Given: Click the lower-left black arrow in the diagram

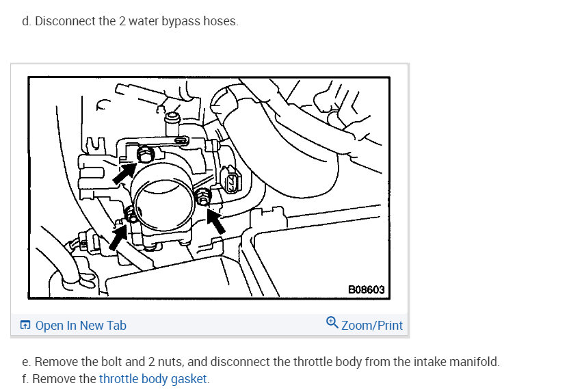Looking at the screenshot, I should coord(118,237).
